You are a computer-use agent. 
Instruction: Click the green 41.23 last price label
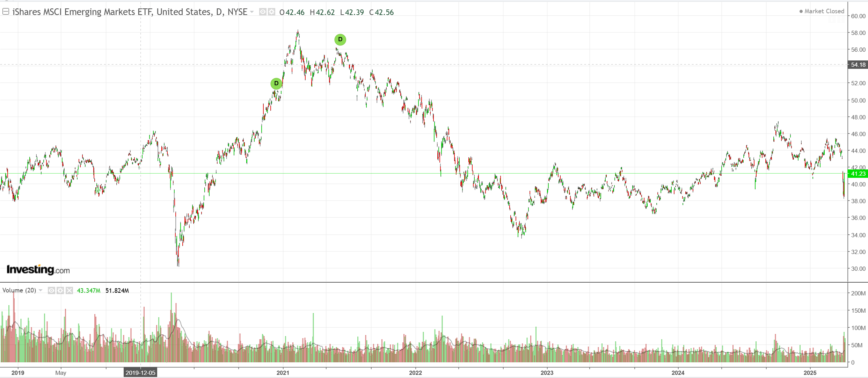pos(858,174)
